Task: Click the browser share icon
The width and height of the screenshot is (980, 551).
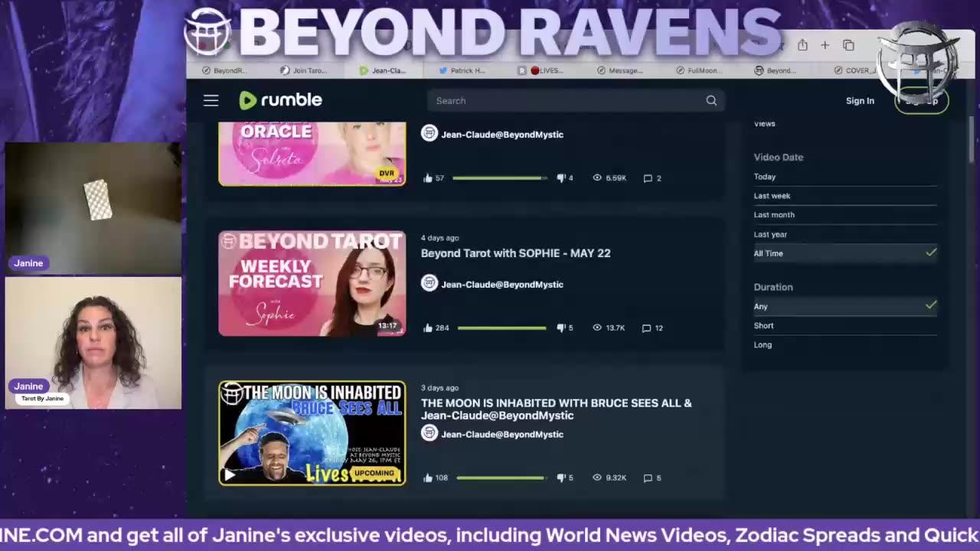Action: point(802,45)
